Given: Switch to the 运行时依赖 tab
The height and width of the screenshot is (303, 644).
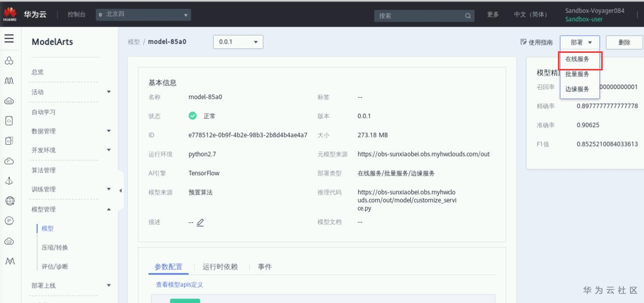Looking at the screenshot, I should click(x=220, y=267).
